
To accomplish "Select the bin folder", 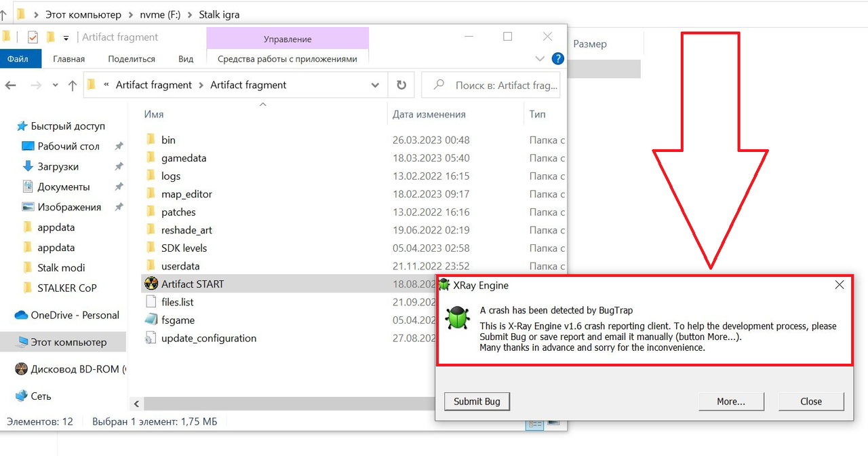I will (x=168, y=140).
